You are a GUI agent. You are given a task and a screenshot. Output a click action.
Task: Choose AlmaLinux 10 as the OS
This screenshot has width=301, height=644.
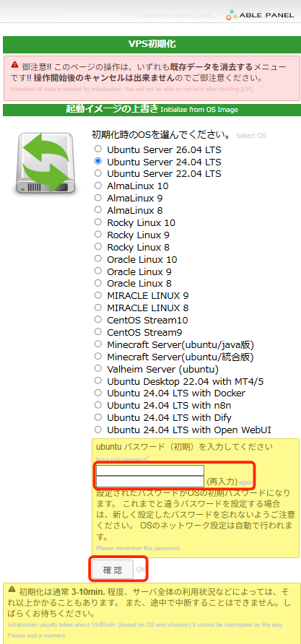97,186
